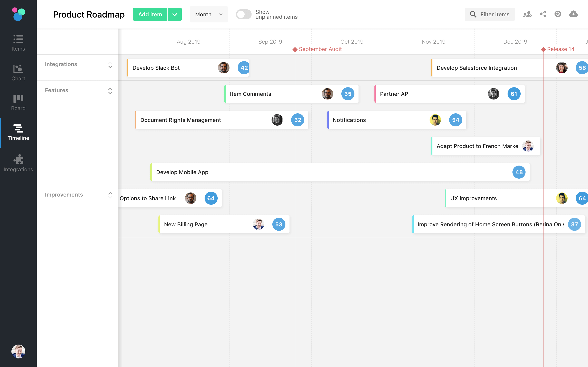Share the roadmap via the share icon
This screenshot has height=367, width=588.
tap(543, 14)
